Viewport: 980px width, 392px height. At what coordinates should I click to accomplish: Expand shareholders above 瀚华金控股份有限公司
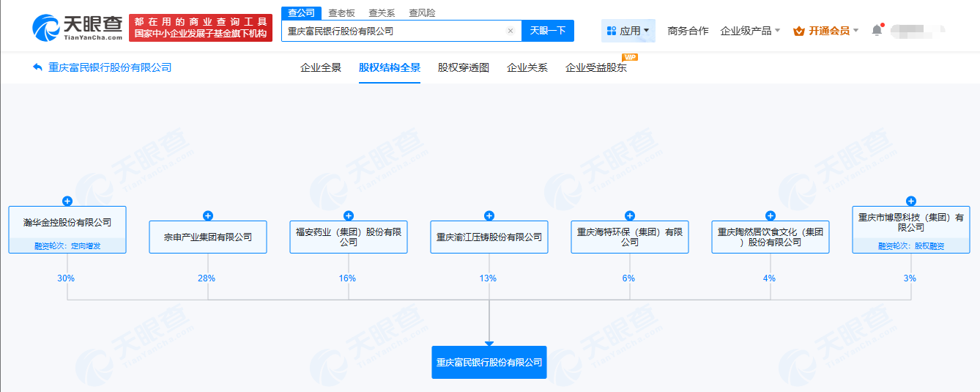[67, 201]
